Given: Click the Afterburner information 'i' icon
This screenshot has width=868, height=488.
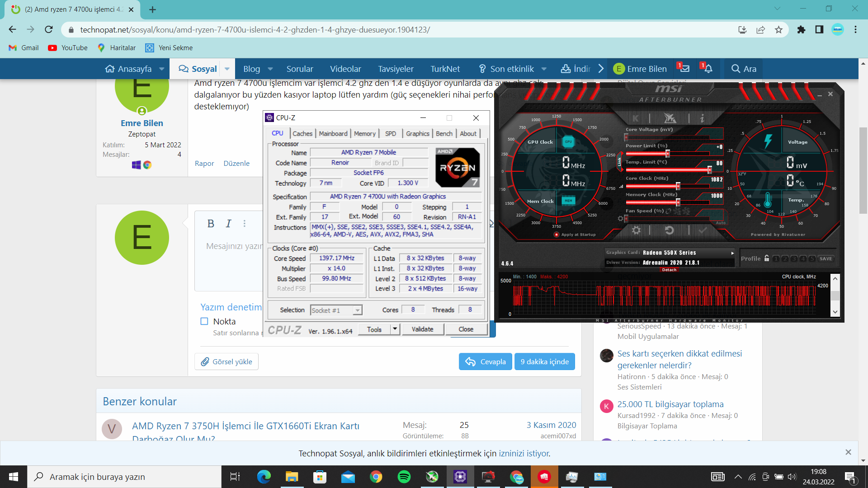Looking at the screenshot, I should 702,118.
